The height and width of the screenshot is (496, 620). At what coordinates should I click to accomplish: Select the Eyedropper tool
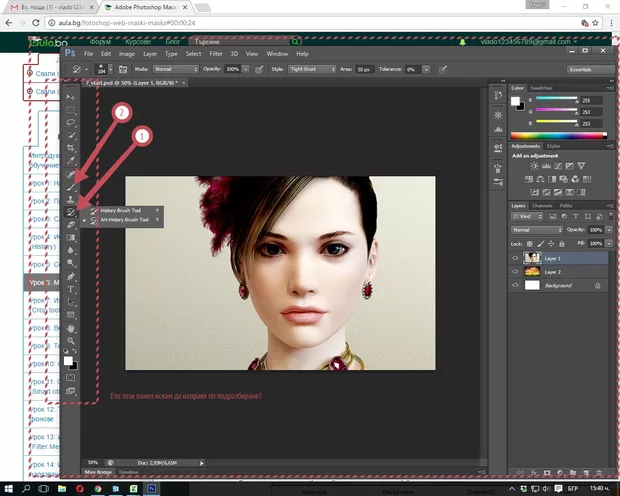tap(71, 161)
